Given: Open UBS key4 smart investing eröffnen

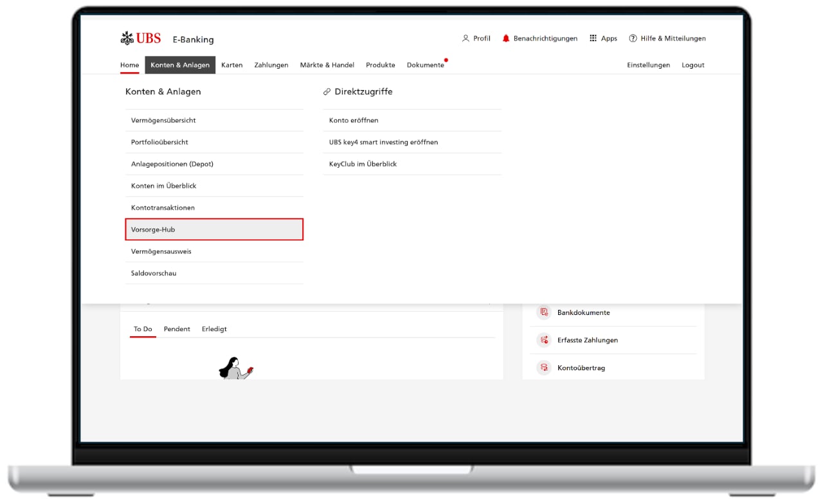Looking at the screenshot, I should [383, 142].
